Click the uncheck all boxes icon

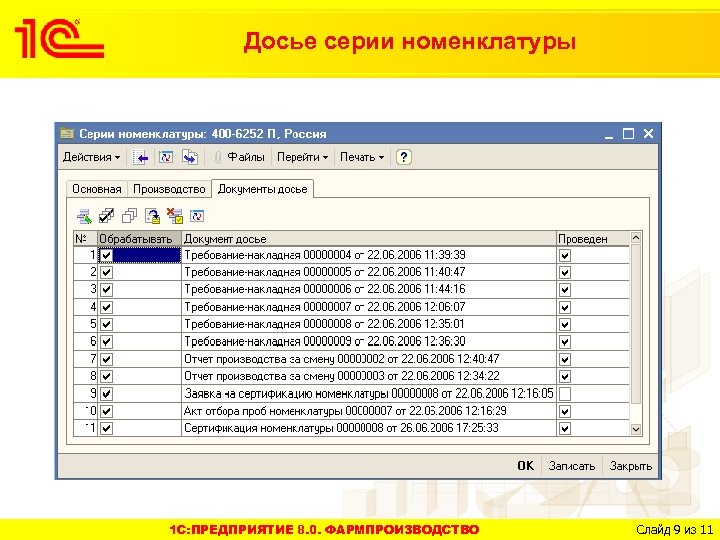click(129, 216)
